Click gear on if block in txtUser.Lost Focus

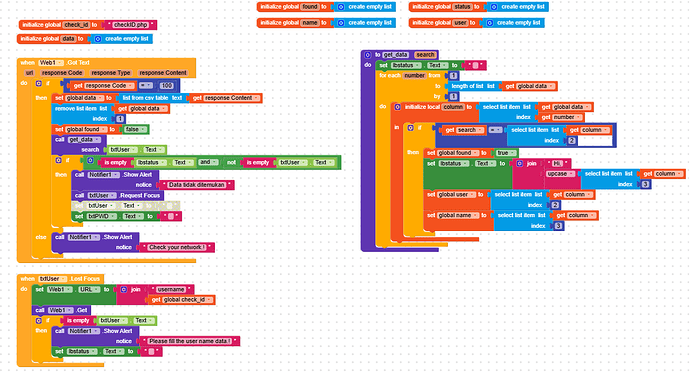pos(39,321)
